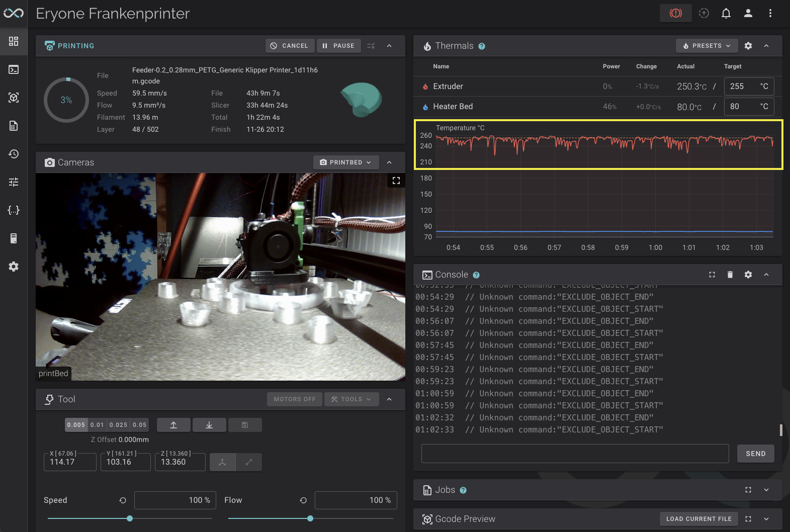Lower Z offset with down arrow button
Image resolution: width=790 pixels, height=532 pixels.
click(x=209, y=425)
